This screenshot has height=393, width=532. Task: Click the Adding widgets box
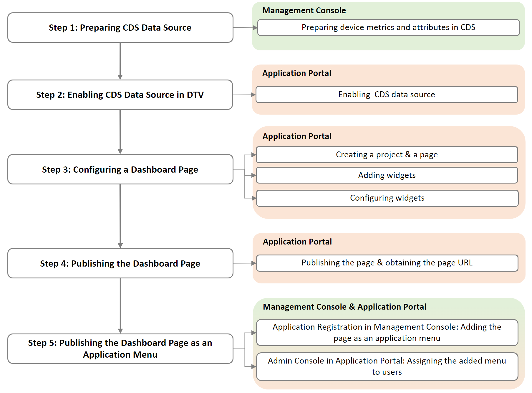[387, 175]
